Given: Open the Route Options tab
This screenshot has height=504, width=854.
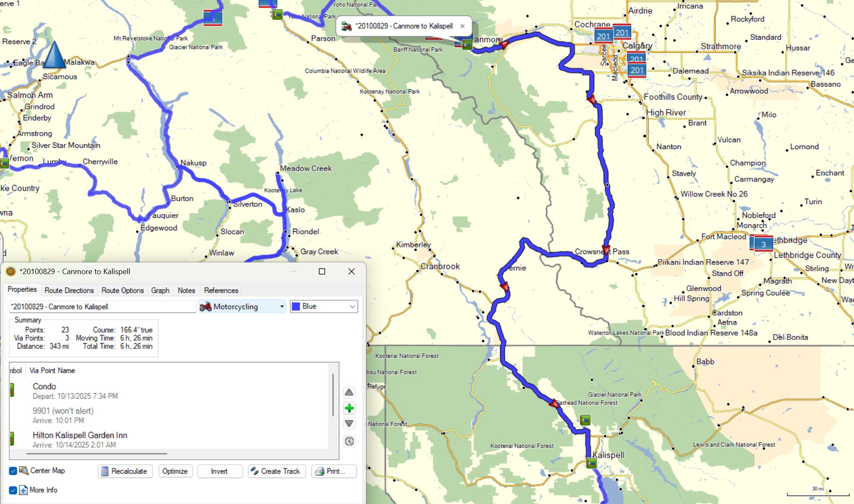Looking at the screenshot, I should click(x=123, y=290).
